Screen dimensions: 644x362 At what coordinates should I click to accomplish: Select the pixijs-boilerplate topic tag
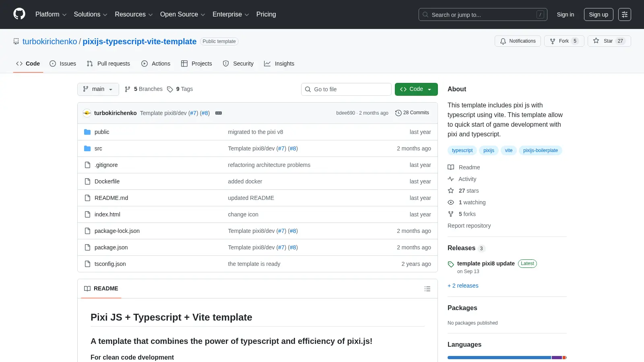coord(541,150)
